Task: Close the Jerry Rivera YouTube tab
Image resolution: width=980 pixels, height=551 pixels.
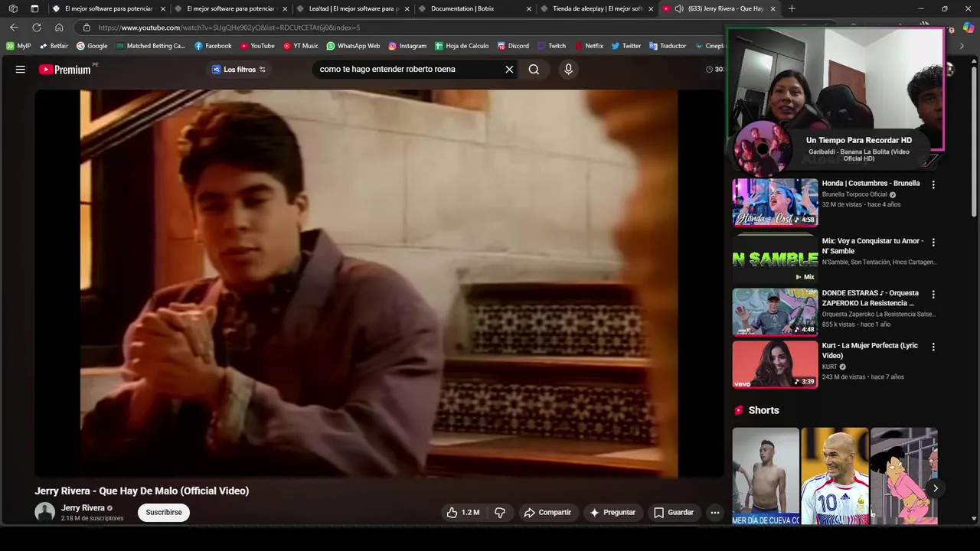Action: 773,8
